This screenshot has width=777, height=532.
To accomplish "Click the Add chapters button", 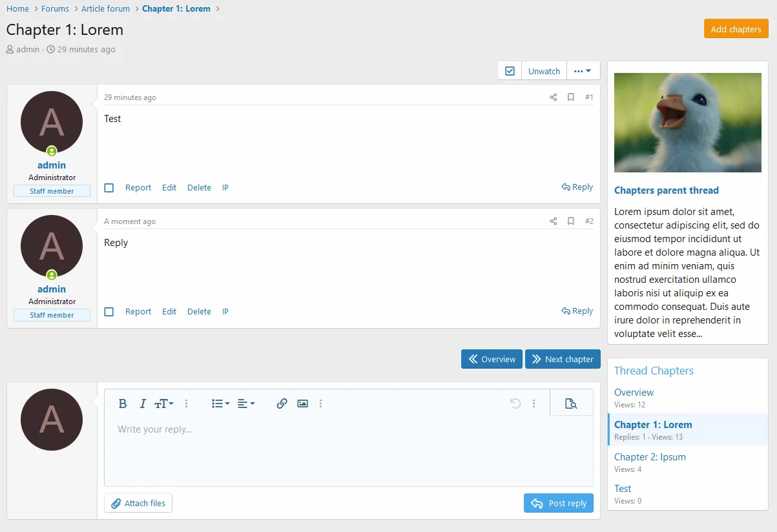I will 736,28.
